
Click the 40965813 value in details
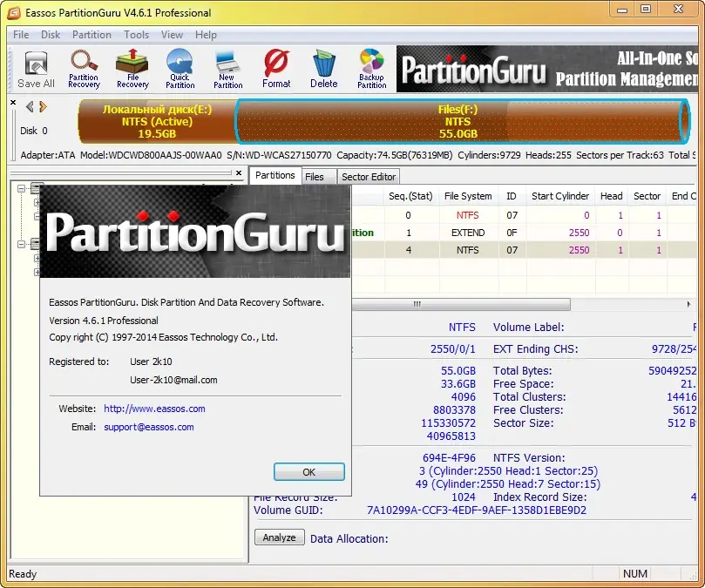pos(451,436)
